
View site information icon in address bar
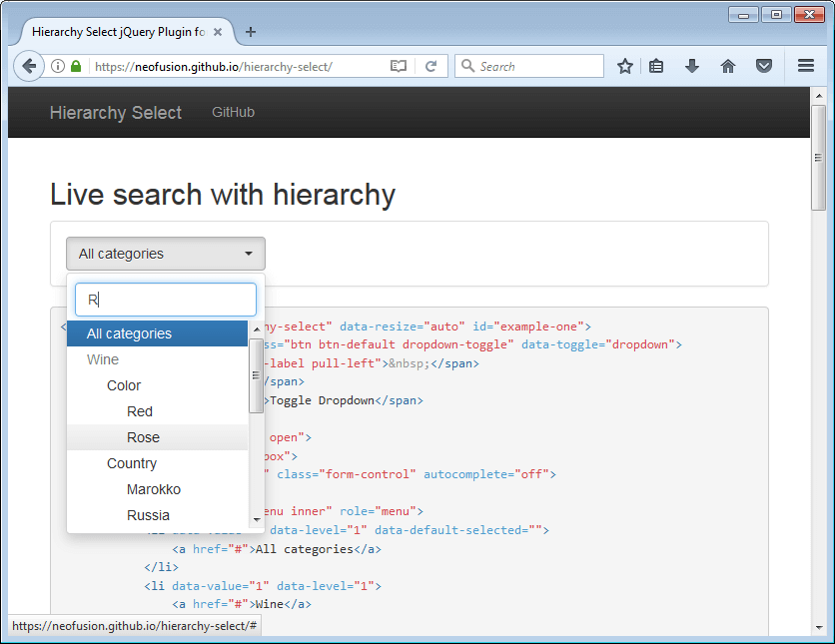point(58,67)
